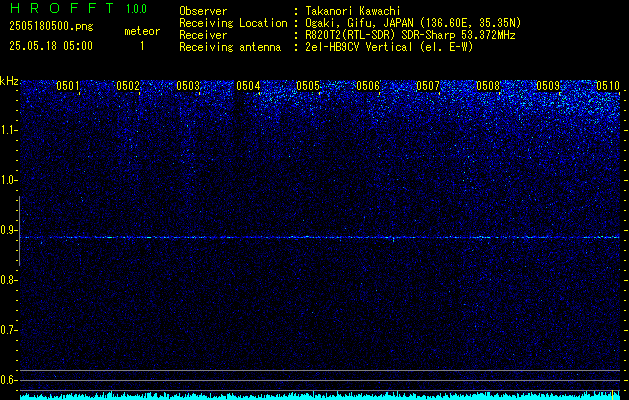Click location Ogaki, Gifu, JAPAN text
Image resolution: width=629 pixels, height=400 pixels.
pyautogui.click(x=413, y=23)
